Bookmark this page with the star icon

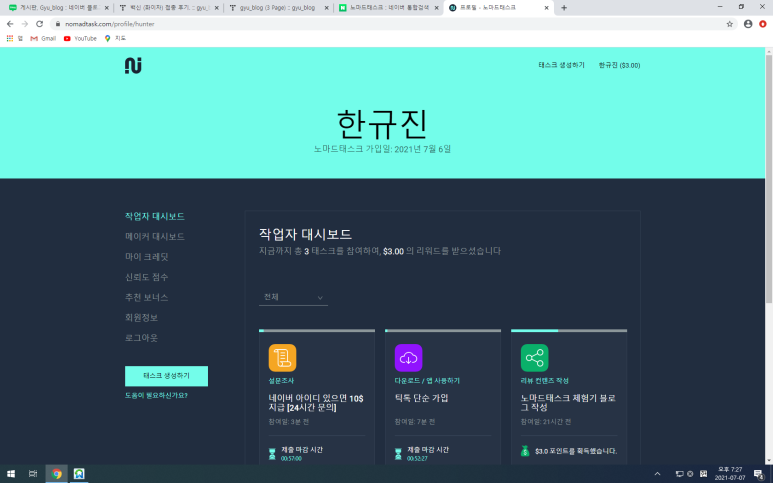tap(730, 24)
